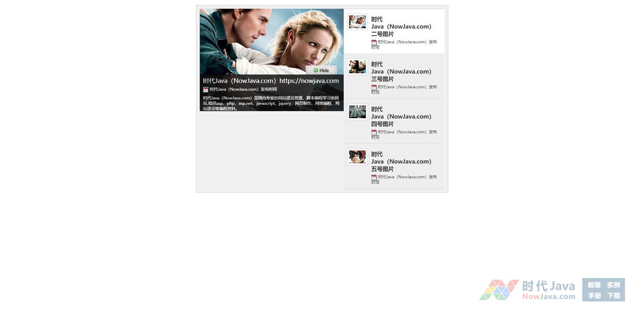Click the 下载 link
The height and width of the screenshot is (324, 644).
(613, 296)
